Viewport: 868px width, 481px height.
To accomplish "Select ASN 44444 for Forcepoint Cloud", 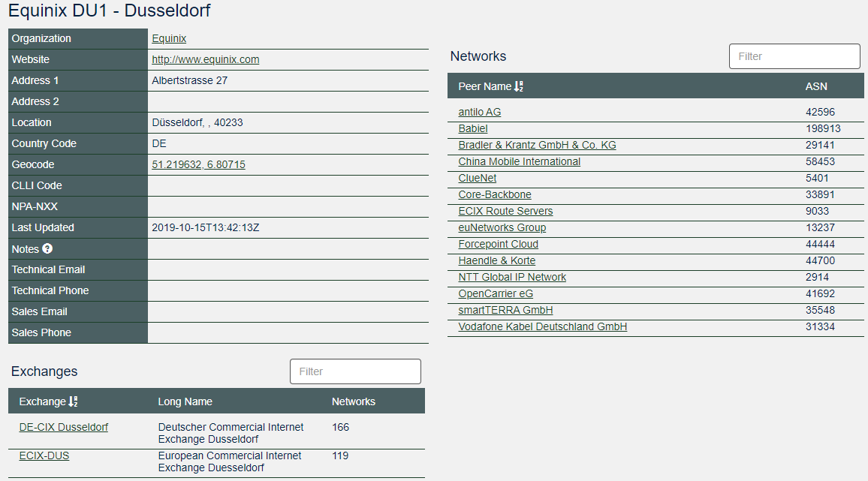I will [x=820, y=244].
